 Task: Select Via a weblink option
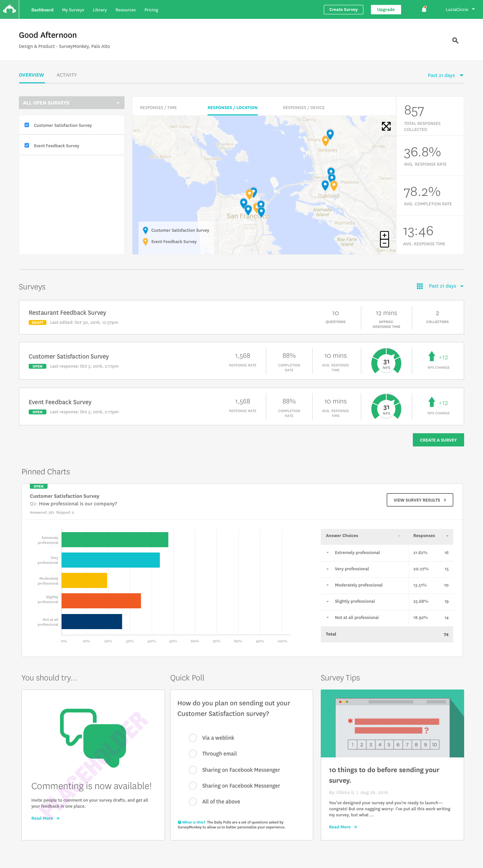click(x=193, y=738)
